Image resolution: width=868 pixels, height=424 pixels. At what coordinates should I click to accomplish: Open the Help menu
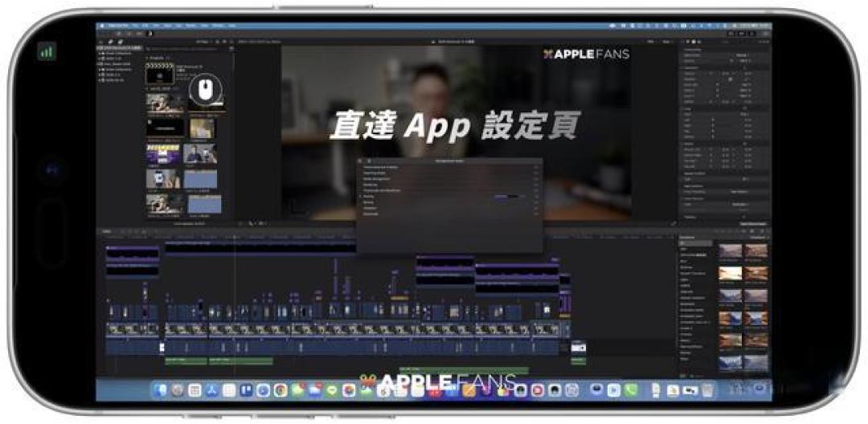coord(231,26)
